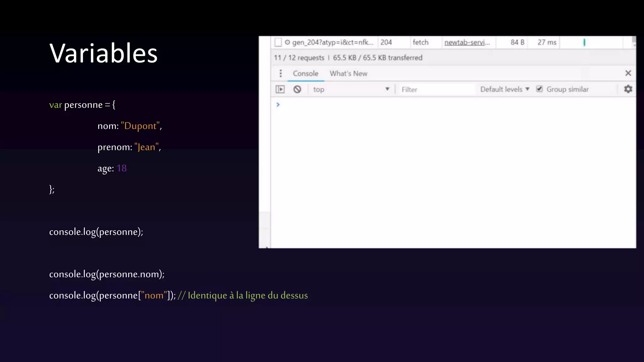
Task: Click the fetch type cell
Action: (x=420, y=42)
